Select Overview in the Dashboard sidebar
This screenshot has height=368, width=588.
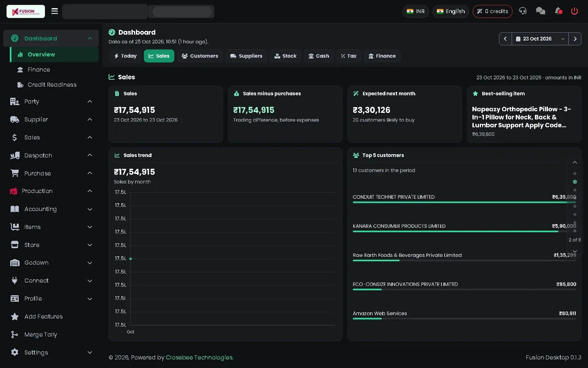[x=54, y=54]
